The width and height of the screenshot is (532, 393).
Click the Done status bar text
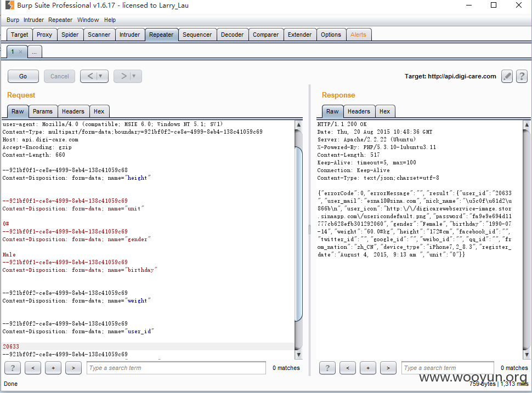point(10,384)
